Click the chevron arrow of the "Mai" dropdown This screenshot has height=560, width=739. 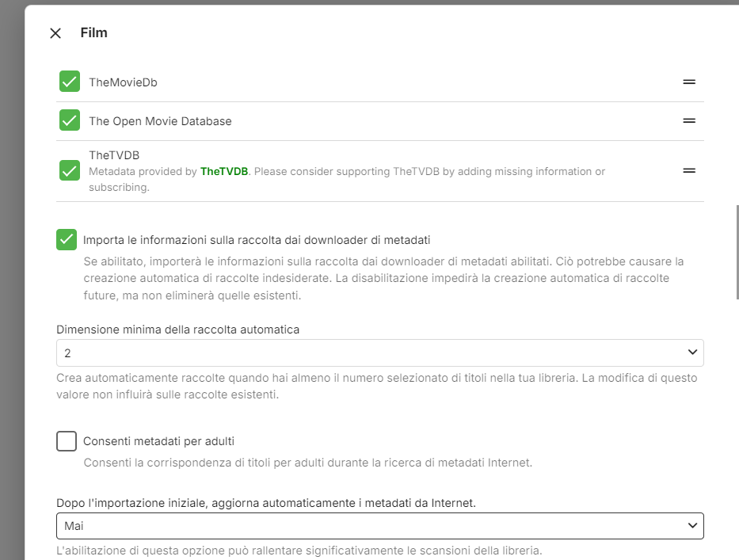point(692,526)
